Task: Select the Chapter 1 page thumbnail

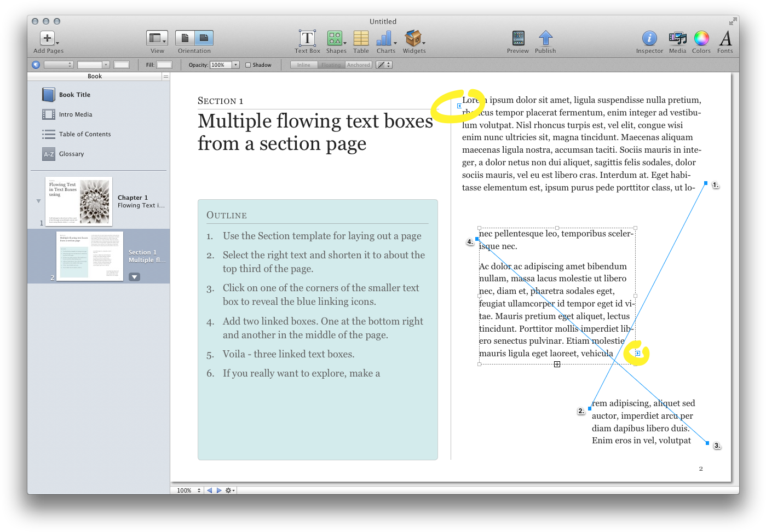Action: 79,201
